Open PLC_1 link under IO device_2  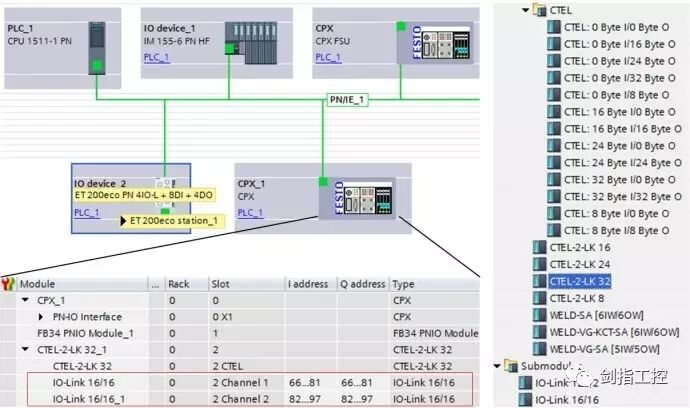click(x=87, y=213)
